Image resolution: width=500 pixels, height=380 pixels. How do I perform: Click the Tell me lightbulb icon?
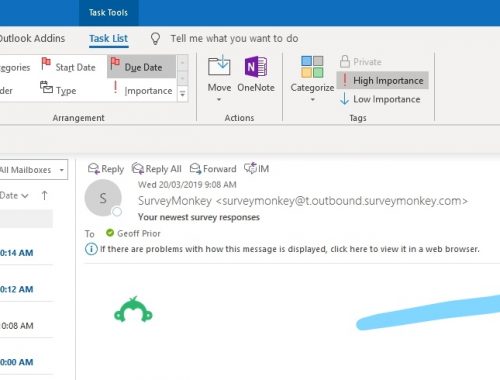(x=155, y=39)
